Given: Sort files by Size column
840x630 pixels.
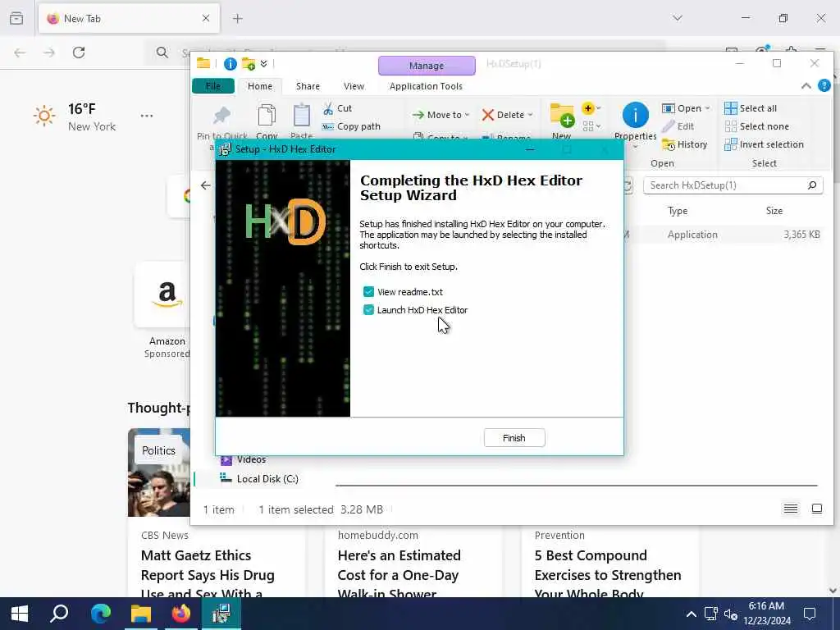Looking at the screenshot, I should point(774,211).
